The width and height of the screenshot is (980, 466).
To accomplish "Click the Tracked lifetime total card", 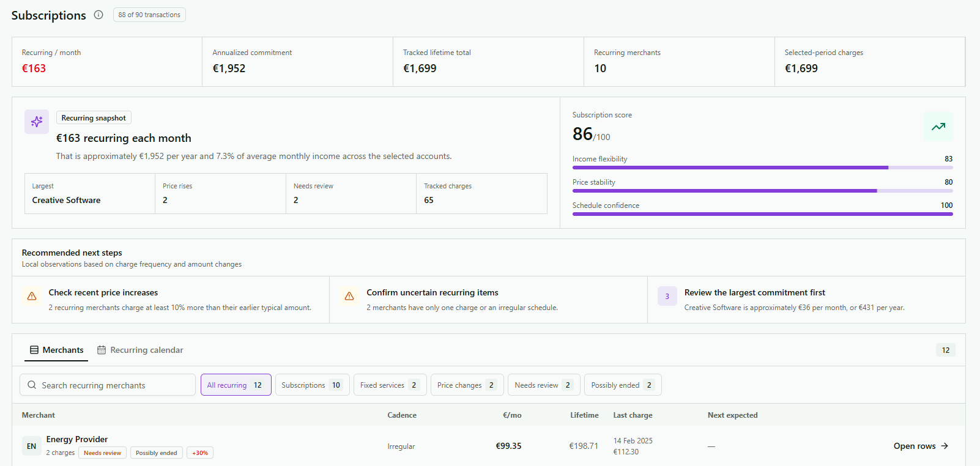I will (x=488, y=62).
